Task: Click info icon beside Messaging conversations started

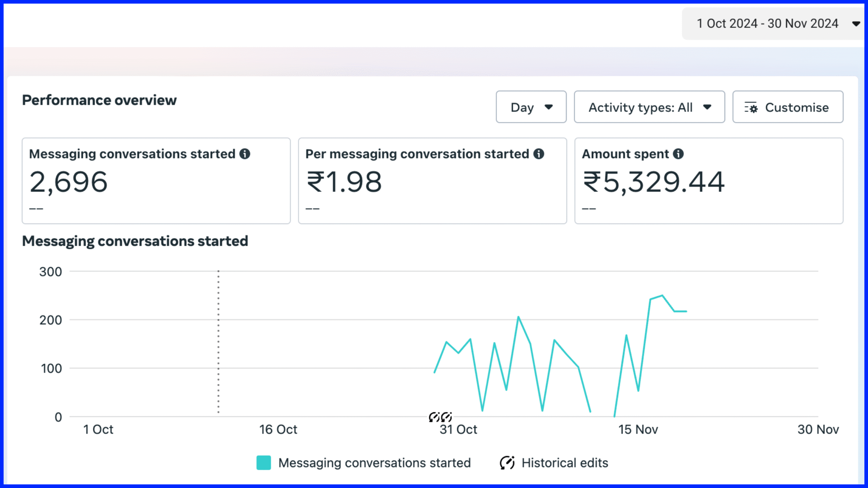Action: [244, 154]
